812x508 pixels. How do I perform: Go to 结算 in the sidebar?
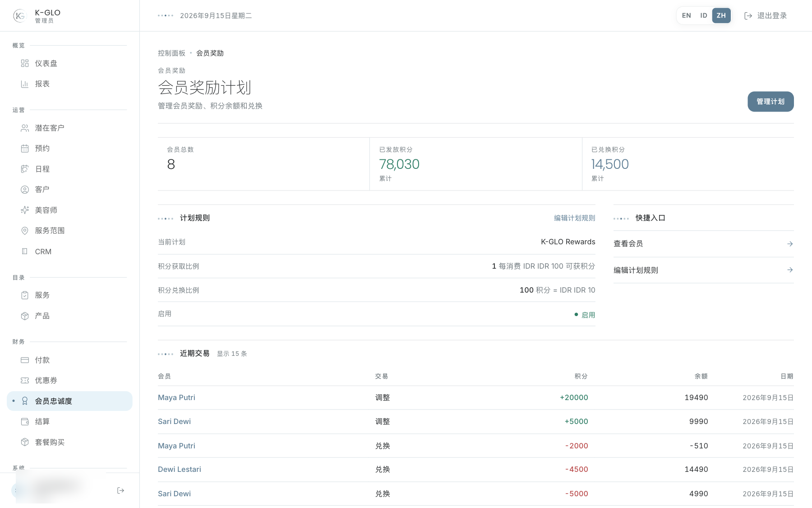pyautogui.click(x=69, y=422)
